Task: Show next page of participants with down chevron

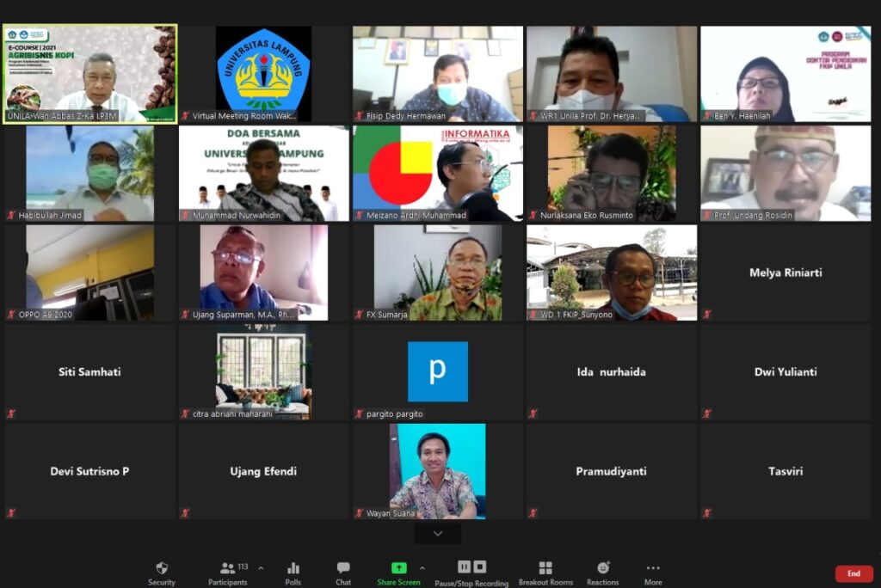Action: click(438, 534)
